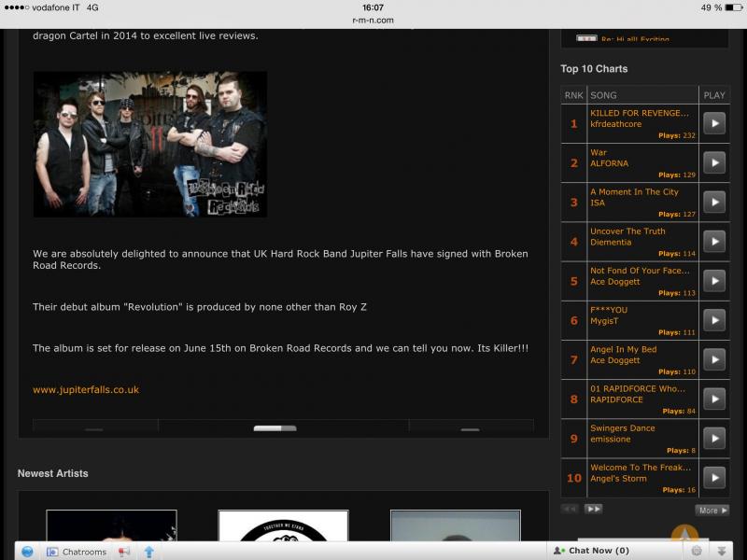Expand the Chat Now panel
The width and height of the screenshot is (747, 560).
point(598,551)
